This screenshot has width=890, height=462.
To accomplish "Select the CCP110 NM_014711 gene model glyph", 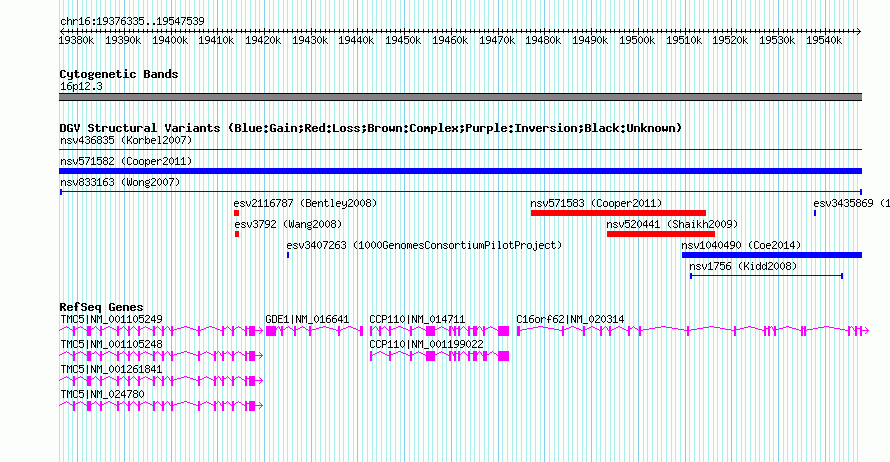I will (x=439, y=331).
